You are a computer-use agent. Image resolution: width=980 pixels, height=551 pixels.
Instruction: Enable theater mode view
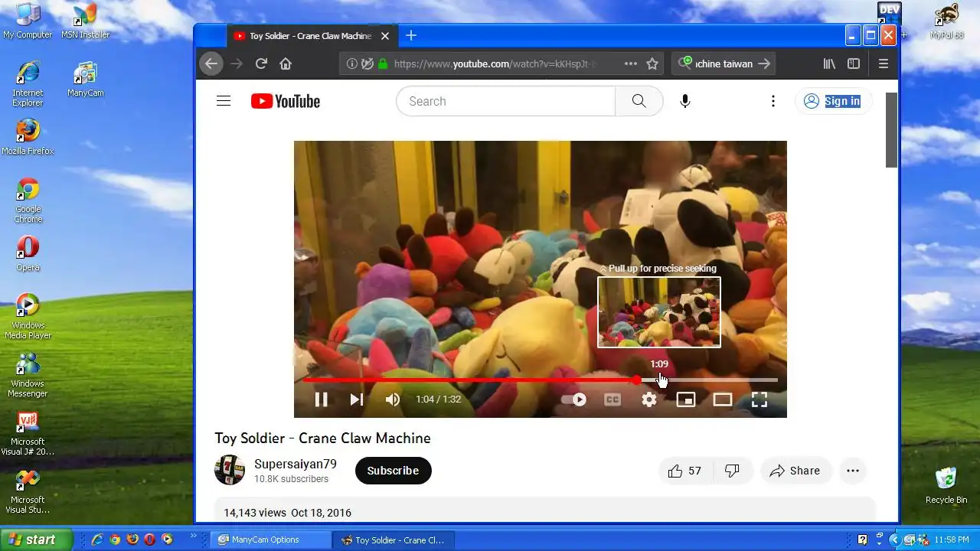click(723, 399)
